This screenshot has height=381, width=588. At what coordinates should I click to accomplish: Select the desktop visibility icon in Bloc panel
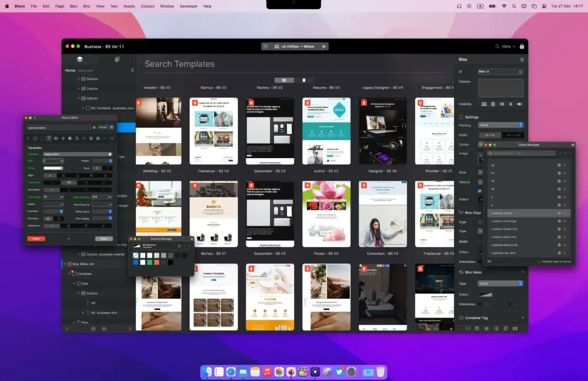(484, 104)
